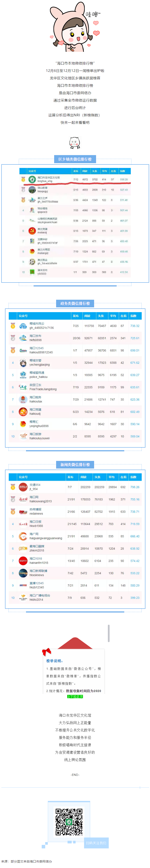150x868 pixels.
Task: Select the 区乡镇类微信排行榜 title banner
Action: click(75, 159)
